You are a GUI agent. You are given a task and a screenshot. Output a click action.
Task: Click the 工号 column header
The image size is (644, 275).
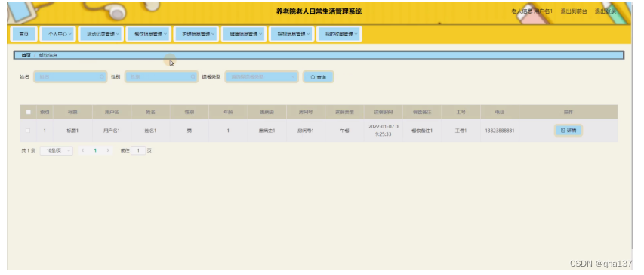click(x=461, y=112)
